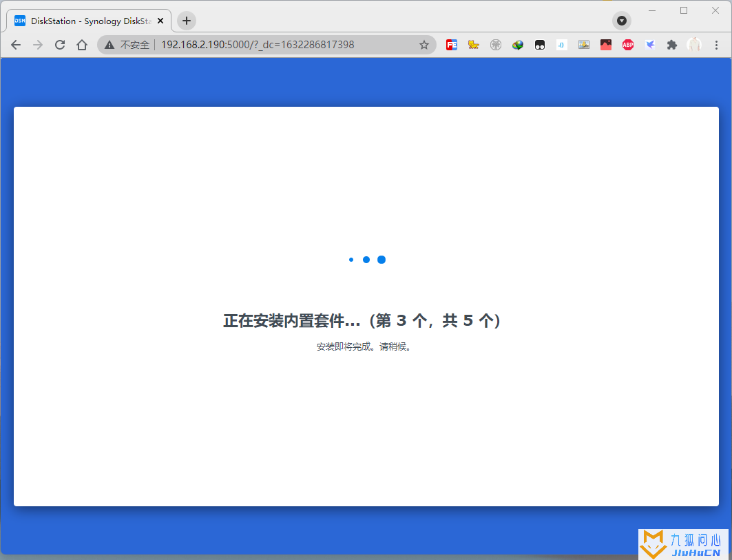Open the gray circular tree extension
732x560 pixels.
[496, 45]
